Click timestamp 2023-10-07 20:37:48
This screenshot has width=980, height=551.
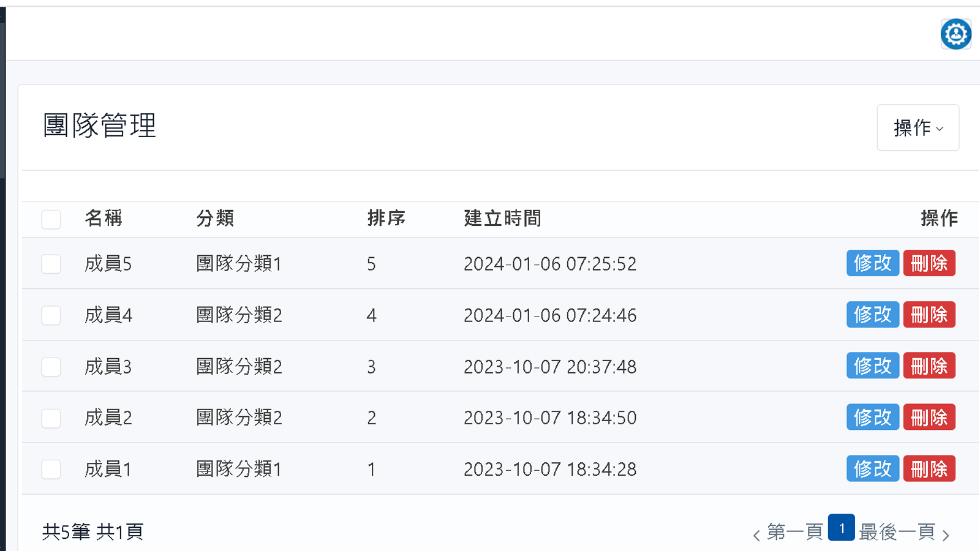pos(550,367)
